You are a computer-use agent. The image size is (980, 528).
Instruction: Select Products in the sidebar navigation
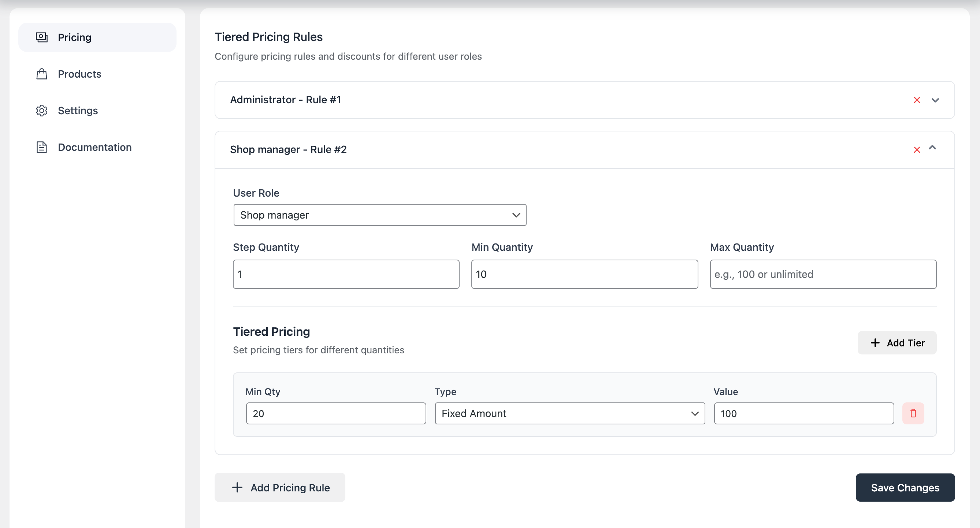(x=79, y=74)
